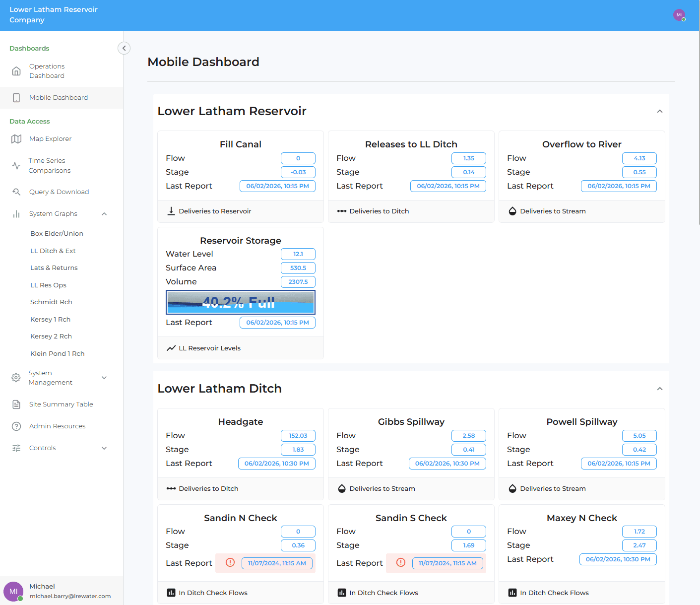The width and height of the screenshot is (700, 605).
Task: Open the user avatar in the top header
Action: (x=679, y=15)
